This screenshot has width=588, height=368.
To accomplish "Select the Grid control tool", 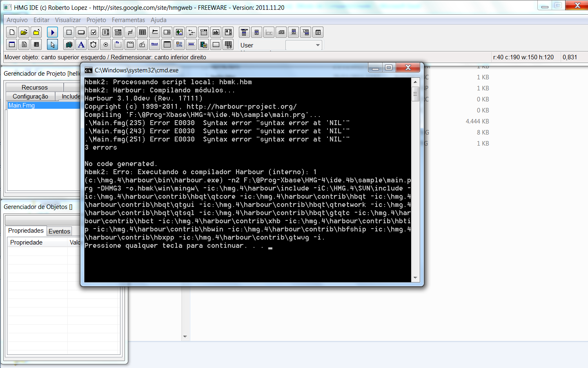I will coord(143,32).
